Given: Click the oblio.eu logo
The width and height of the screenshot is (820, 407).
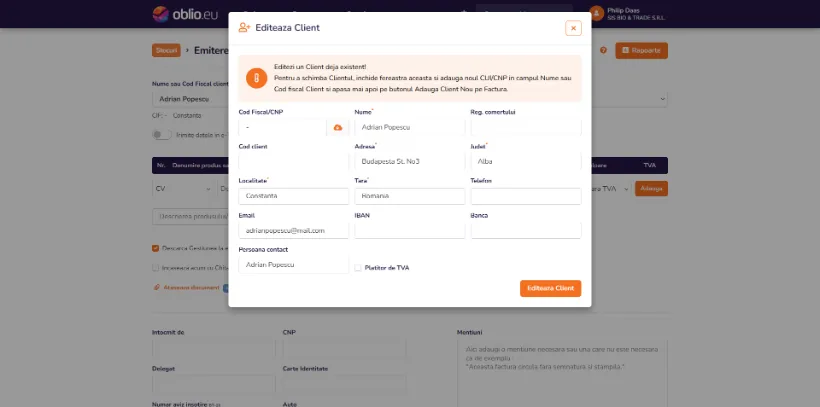Looking at the screenshot, I should click(185, 14).
